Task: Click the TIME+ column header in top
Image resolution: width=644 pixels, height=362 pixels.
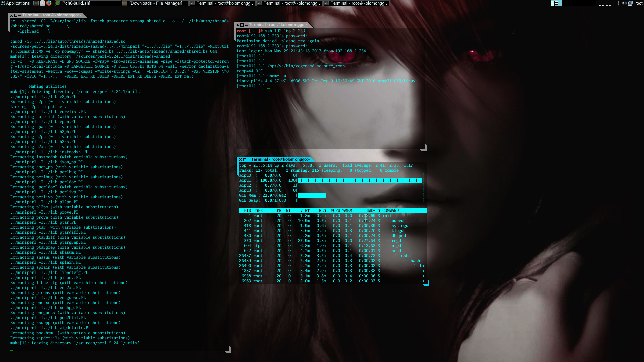Action: [x=369, y=210]
